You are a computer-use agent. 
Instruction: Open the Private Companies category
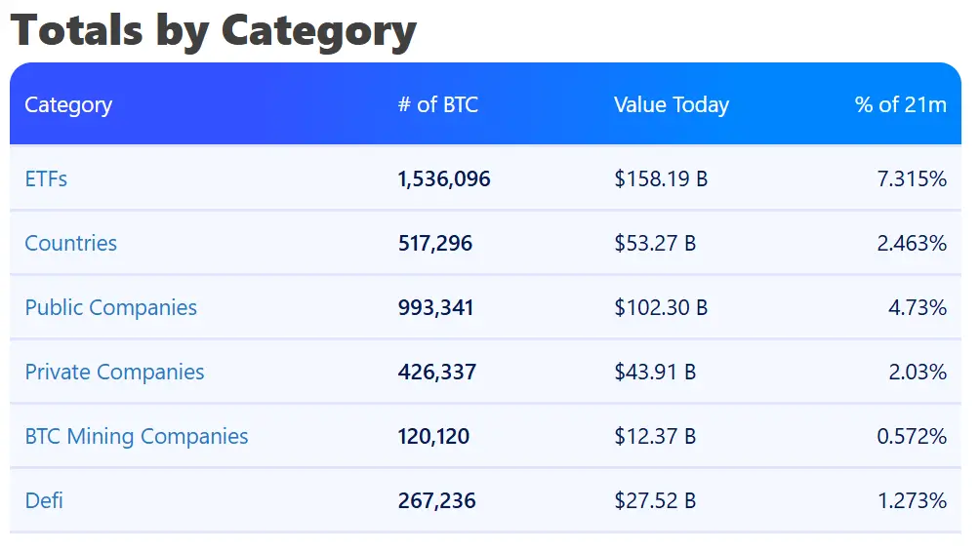[114, 373]
